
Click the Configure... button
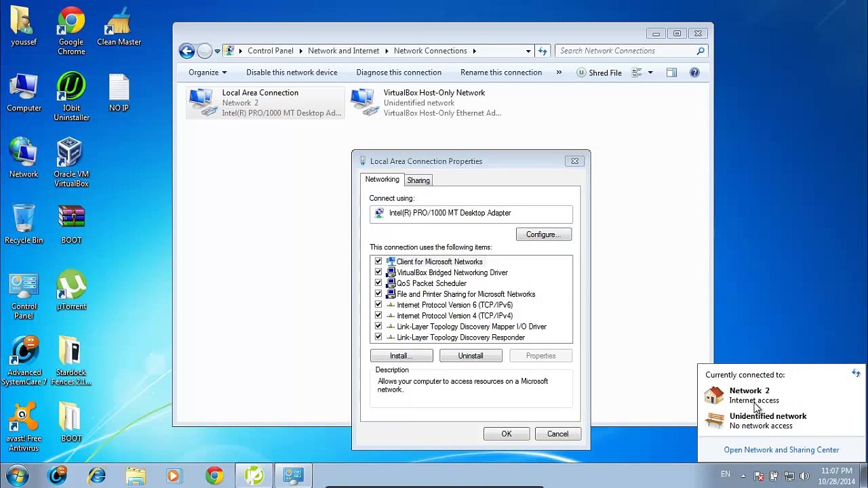coord(544,235)
